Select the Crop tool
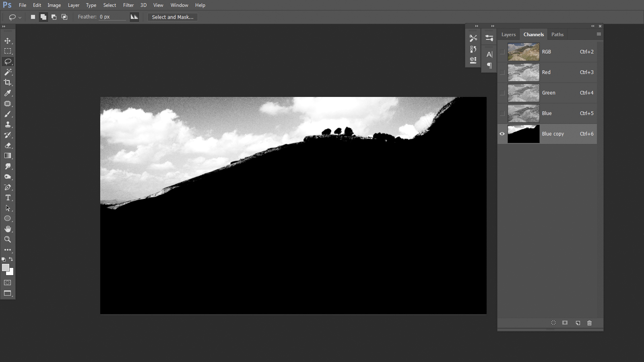The height and width of the screenshot is (362, 644). tap(8, 82)
